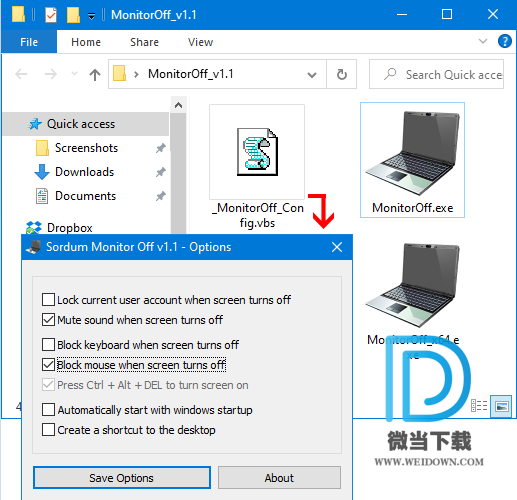The height and width of the screenshot is (500, 517).
Task: Enable Block keyboard when screen turns off
Action: [x=48, y=345]
